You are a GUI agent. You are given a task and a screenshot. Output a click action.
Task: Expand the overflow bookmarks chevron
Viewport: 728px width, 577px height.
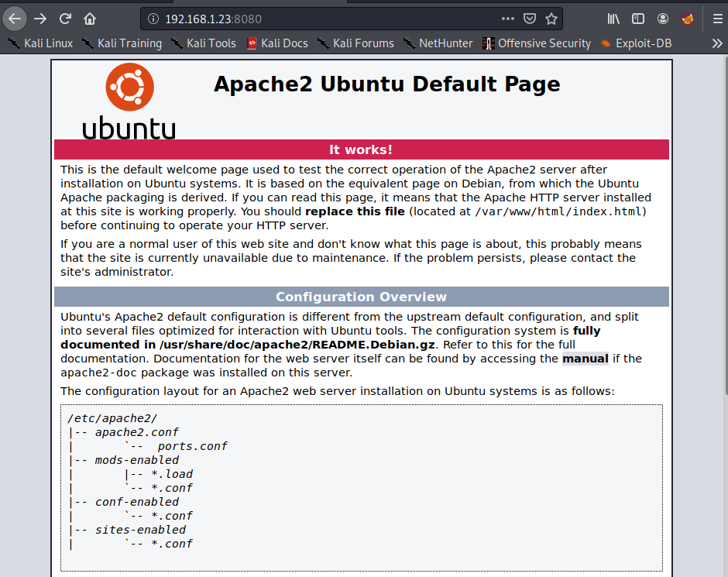(716, 43)
